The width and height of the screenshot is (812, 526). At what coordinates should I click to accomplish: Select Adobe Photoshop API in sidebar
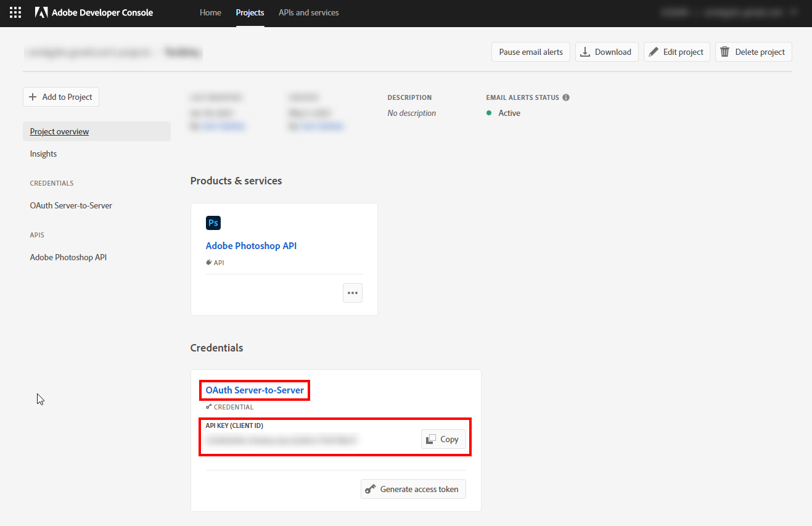68,257
